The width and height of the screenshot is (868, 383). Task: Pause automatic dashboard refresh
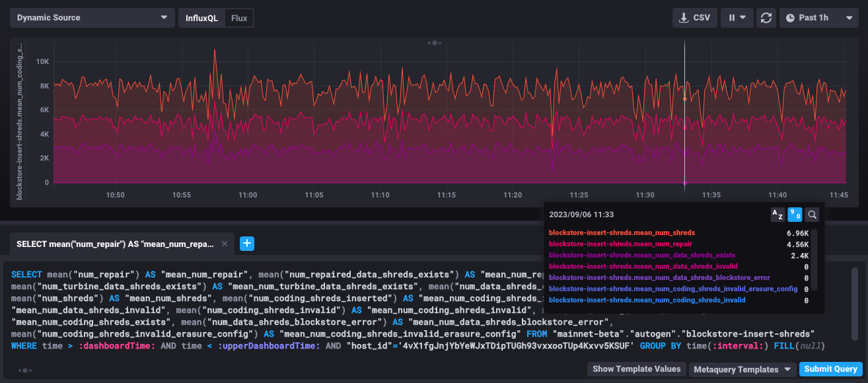click(x=733, y=18)
